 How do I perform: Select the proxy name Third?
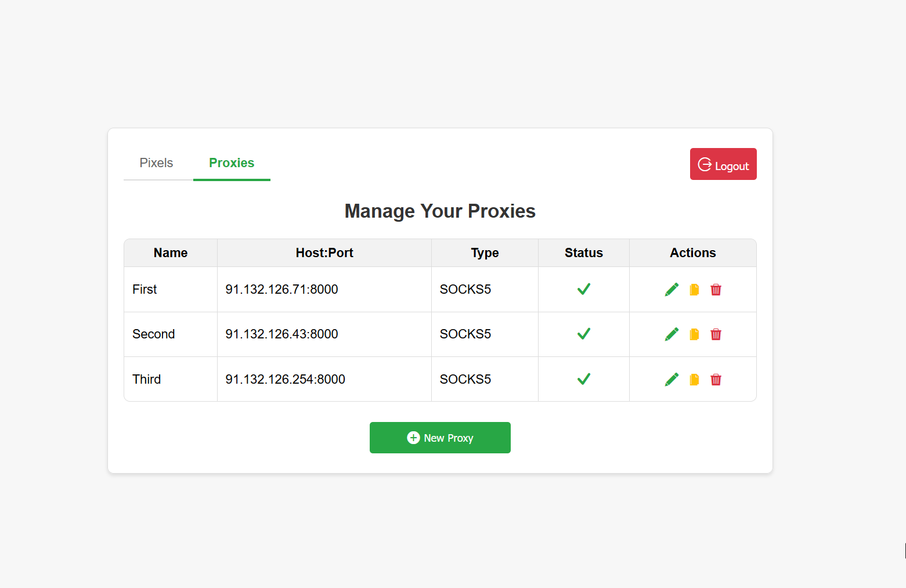coord(146,380)
